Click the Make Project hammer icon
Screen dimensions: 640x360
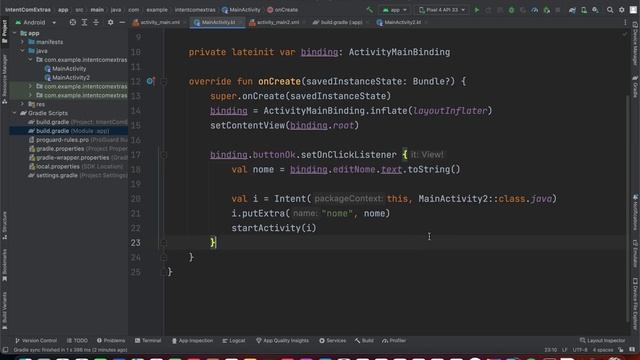(x=369, y=10)
